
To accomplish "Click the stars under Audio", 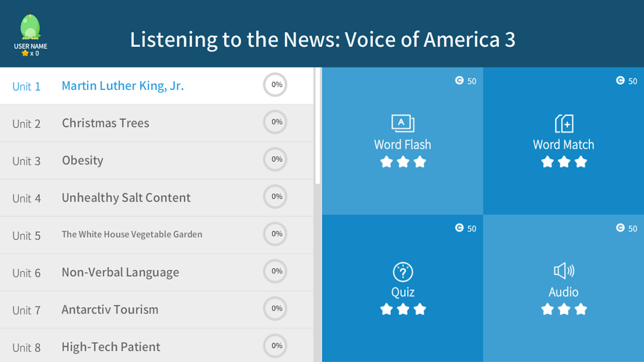I will tap(564, 309).
